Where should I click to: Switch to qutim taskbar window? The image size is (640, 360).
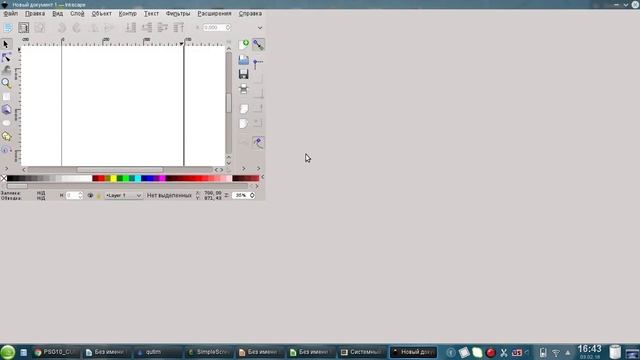click(159, 352)
